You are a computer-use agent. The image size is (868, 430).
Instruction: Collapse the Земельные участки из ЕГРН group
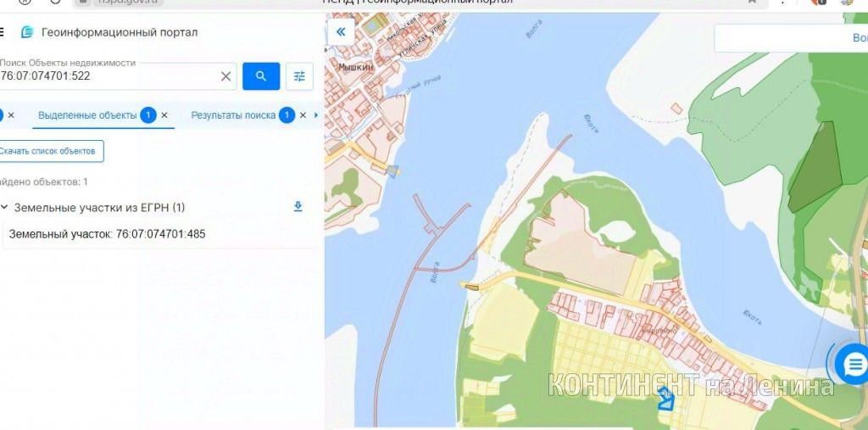[4, 207]
